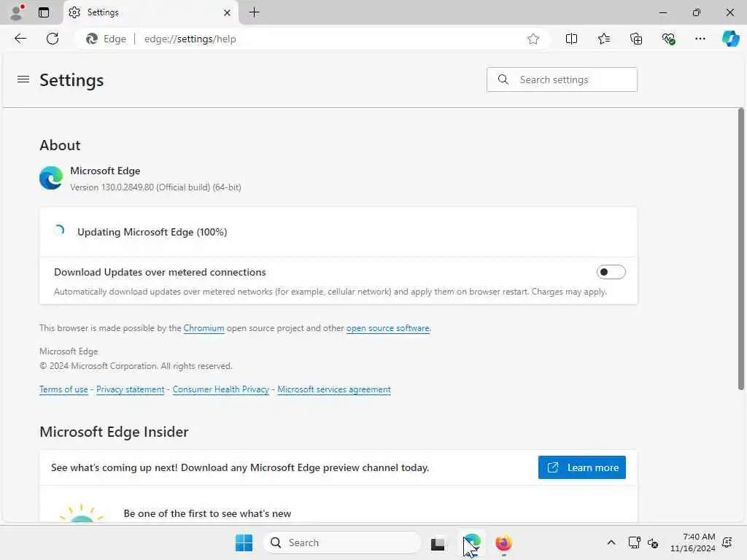This screenshot has width=747, height=560.
Task: Click the Microsoft Edge Insider heading
Action: tap(114, 432)
